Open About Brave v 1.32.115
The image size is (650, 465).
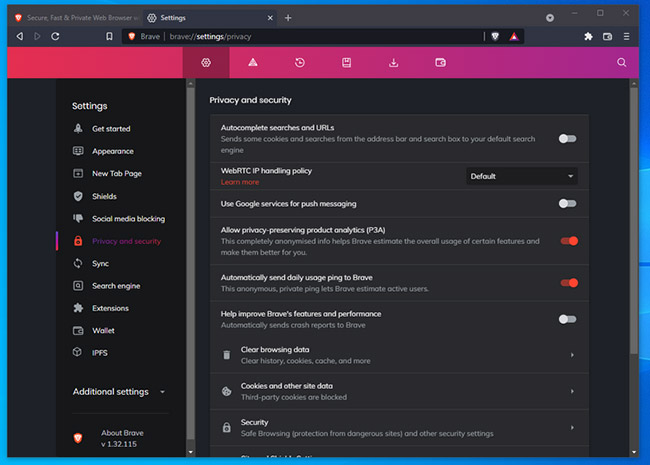tap(122, 438)
